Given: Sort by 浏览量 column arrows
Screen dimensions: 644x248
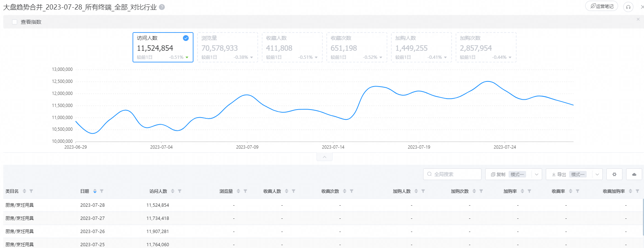Looking at the screenshot, I should (x=238, y=191).
